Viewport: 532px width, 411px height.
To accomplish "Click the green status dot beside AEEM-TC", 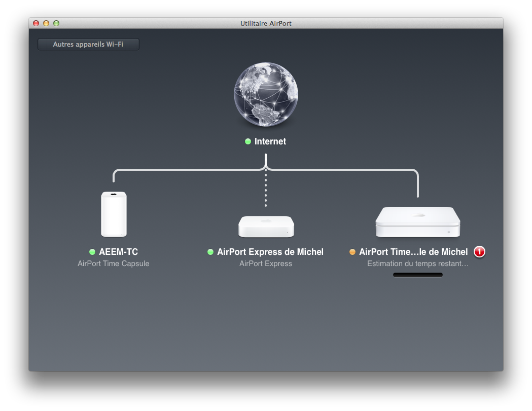I will (92, 252).
